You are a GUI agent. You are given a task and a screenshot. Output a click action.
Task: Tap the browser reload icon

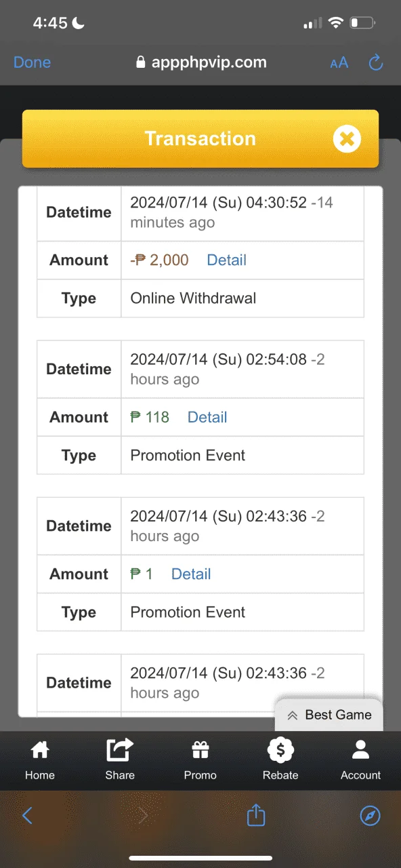click(x=376, y=63)
